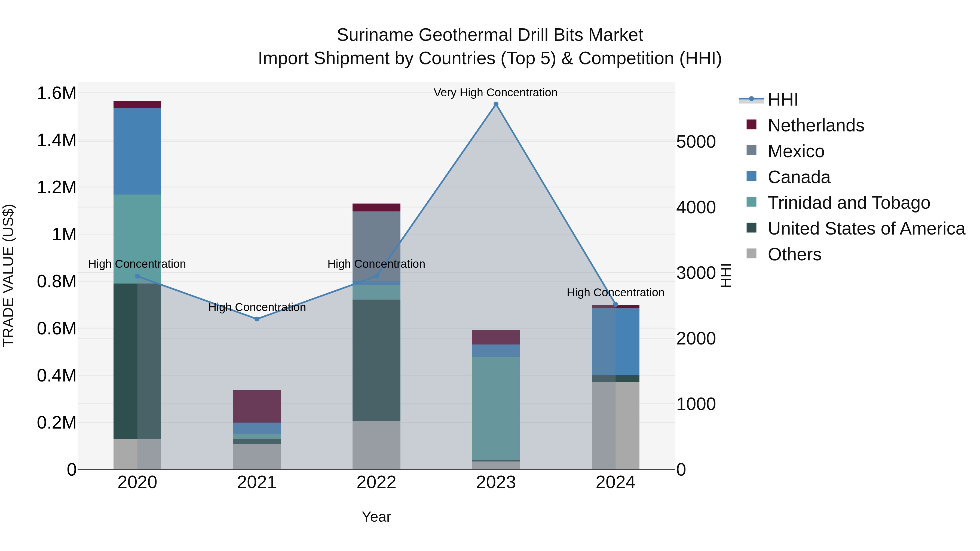Toggle the HHI legend entry
Screen dimensions: 980x551
(768, 100)
